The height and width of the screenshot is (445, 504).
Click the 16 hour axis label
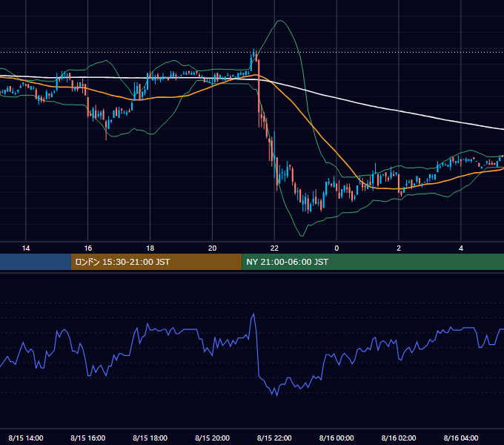[87, 248]
